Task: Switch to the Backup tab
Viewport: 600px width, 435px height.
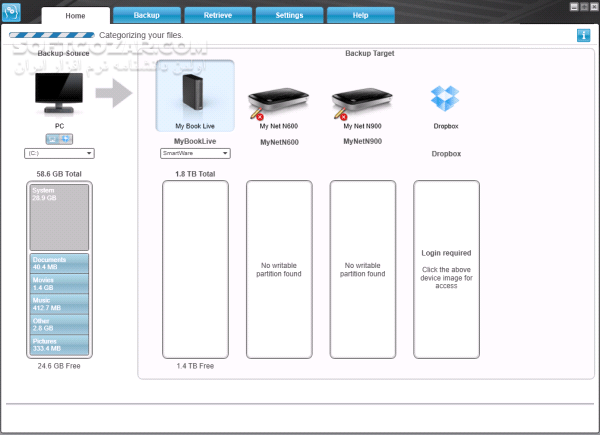Action: coord(145,16)
